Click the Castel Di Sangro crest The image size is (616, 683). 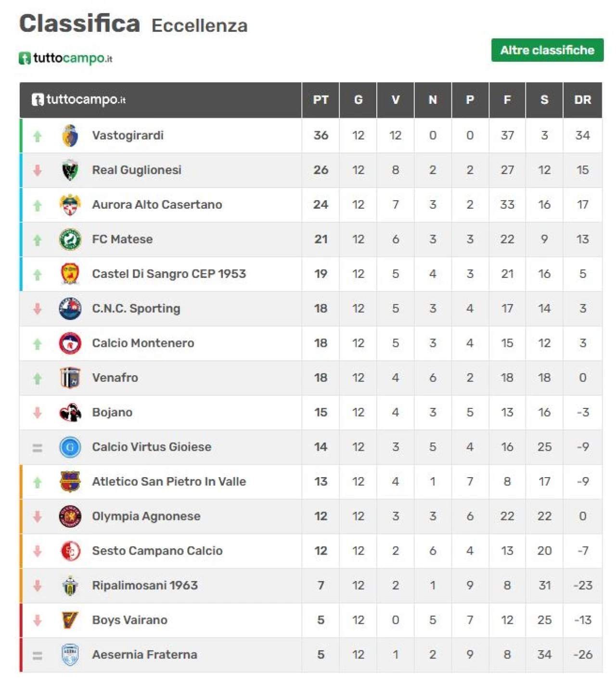coord(70,274)
